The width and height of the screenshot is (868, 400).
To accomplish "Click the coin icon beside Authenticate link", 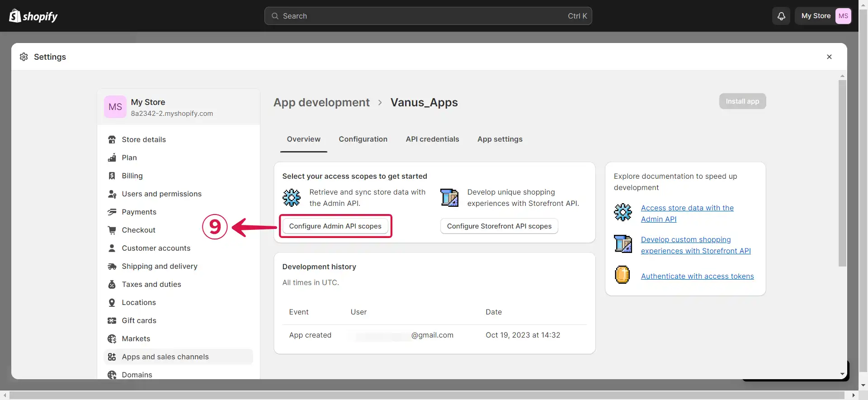I will click(x=623, y=275).
